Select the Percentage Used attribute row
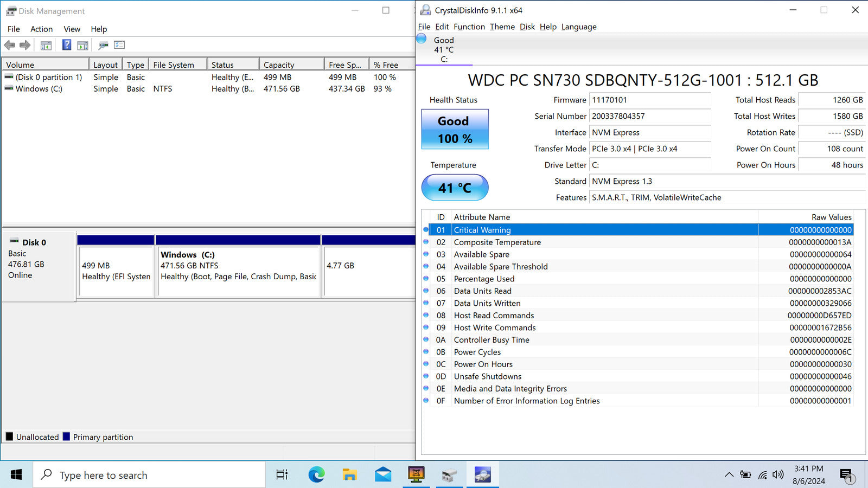This screenshot has height=488, width=868. tap(637, 279)
